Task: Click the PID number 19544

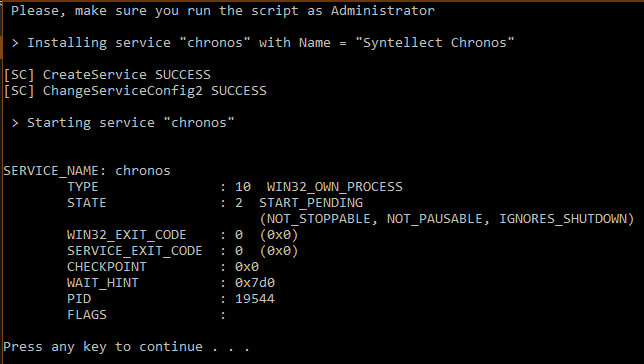Action: (x=255, y=299)
